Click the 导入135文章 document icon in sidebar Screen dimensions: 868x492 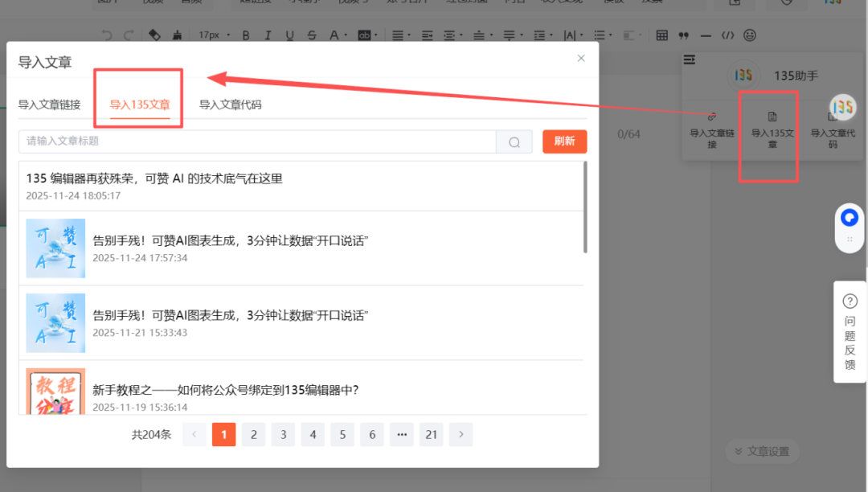772,117
